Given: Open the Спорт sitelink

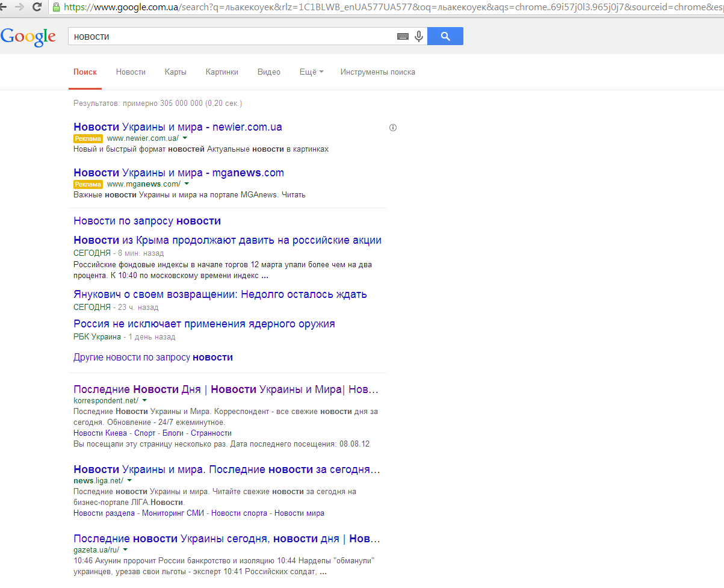Looking at the screenshot, I should 144,433.
